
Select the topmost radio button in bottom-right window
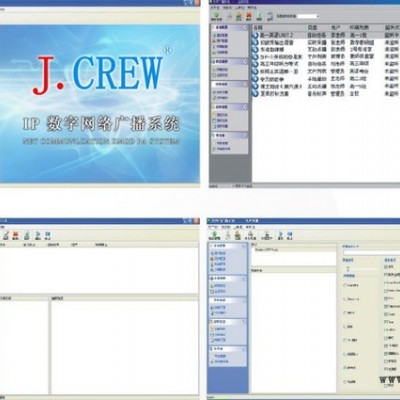pos(345,285)
